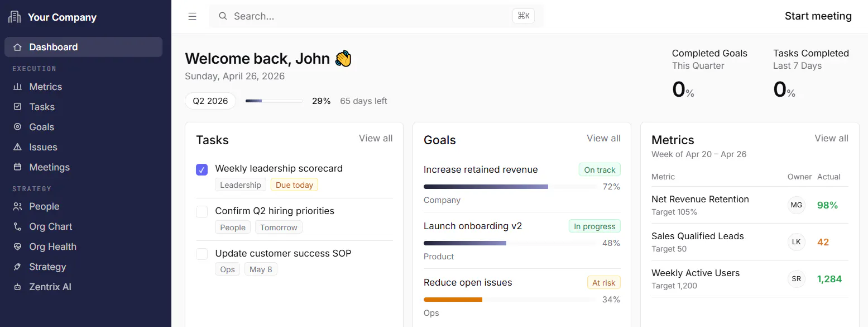
Task: Click the Your Company building logo icon
Action: pyautogui.click(x=15, y=17)
